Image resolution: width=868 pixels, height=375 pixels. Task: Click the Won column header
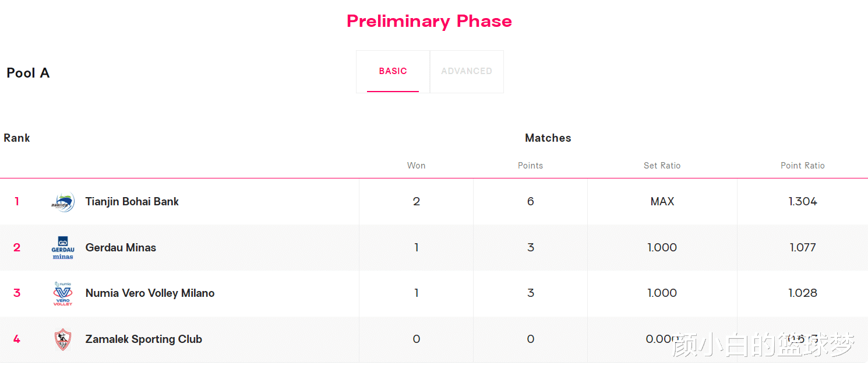pyautogui.click(x=416, y=166)
